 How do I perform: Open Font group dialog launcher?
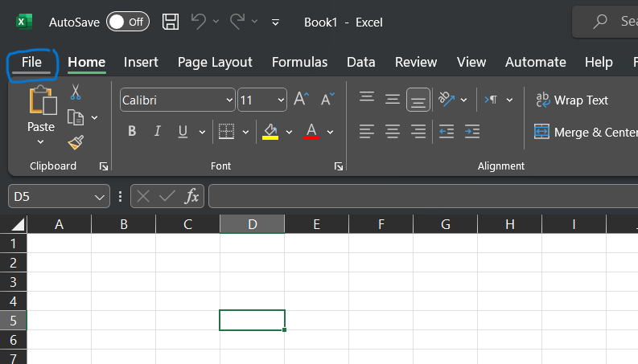coord(339,166)
